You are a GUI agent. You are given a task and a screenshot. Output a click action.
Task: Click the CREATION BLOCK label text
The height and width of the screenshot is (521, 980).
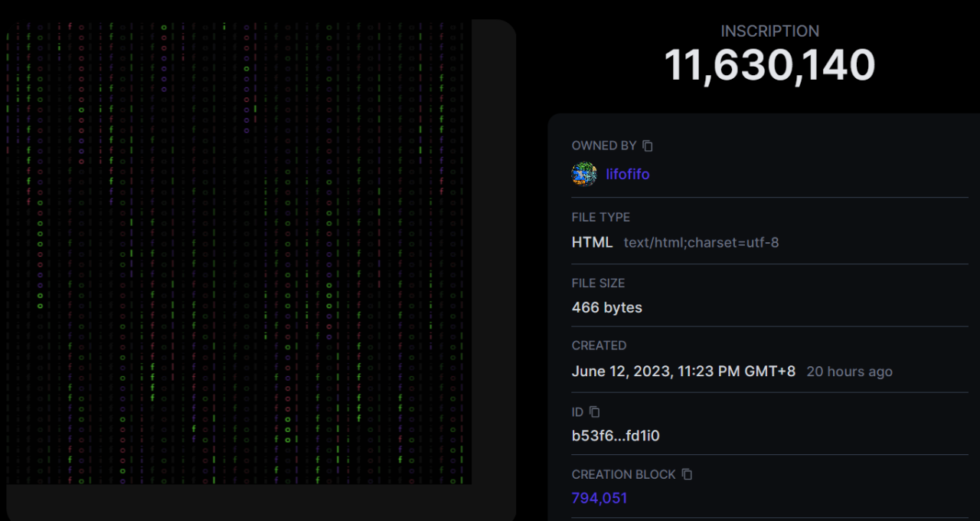(x=623, y=474)
